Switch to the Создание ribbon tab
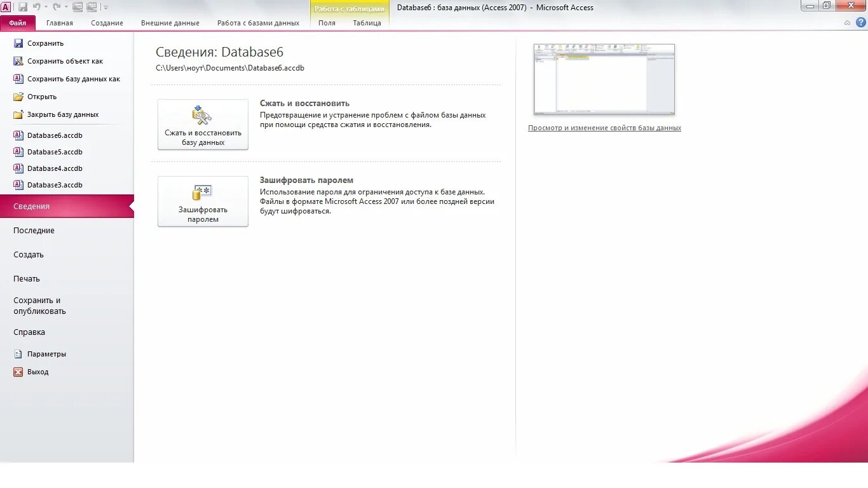This screenshot has width=868, height=488. click(107, 23)
